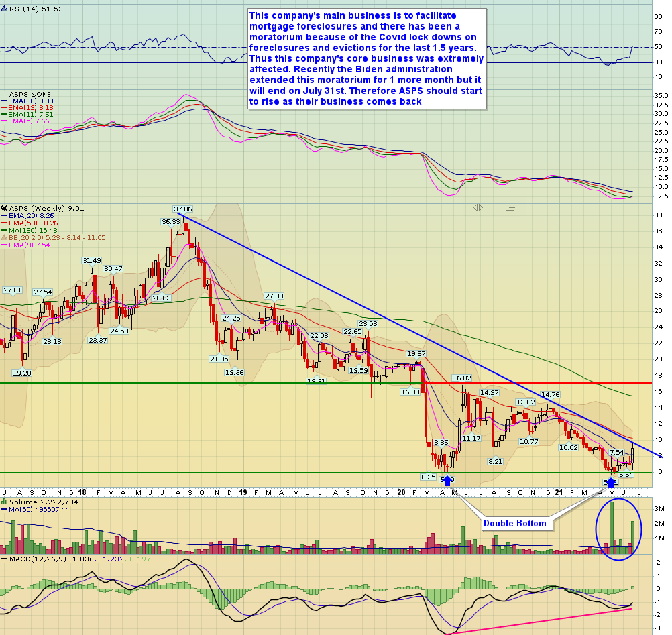Click the 19.36 price label
672x635 pixels.
pyautogui.click(x=235, y=373)
